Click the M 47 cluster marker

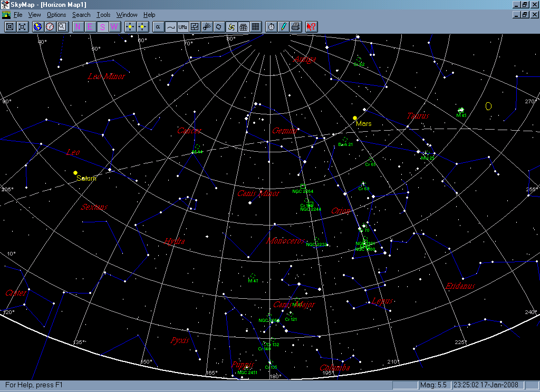253,276
